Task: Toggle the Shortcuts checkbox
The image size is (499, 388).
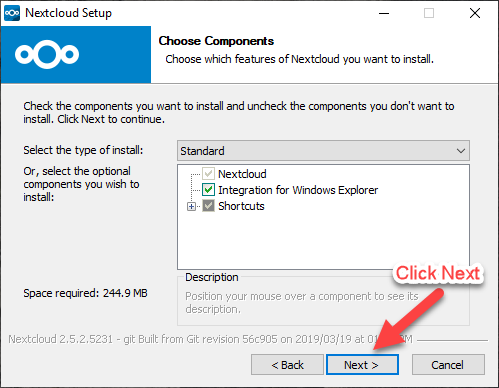Action: (208, 206)
